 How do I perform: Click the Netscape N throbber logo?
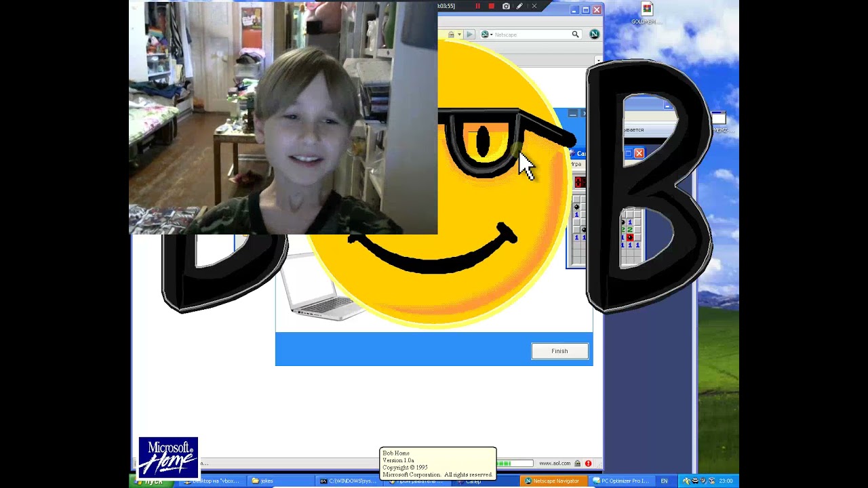pos(595,34)
